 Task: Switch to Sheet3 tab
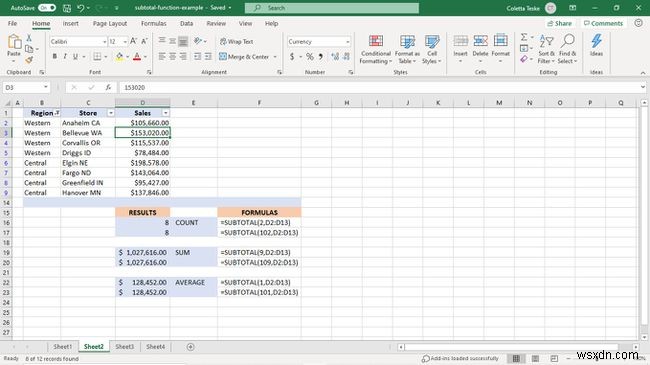pos(124,347)
